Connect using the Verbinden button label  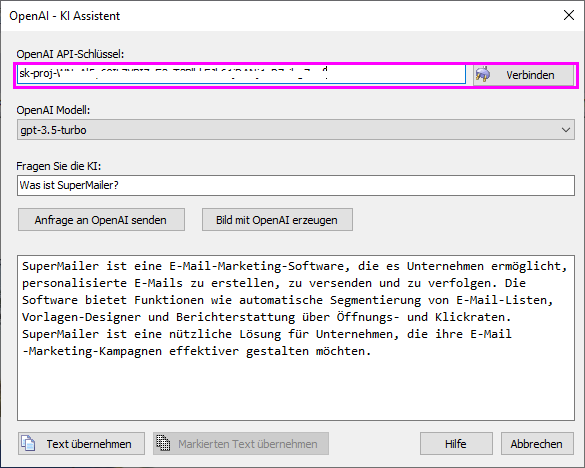530,75
